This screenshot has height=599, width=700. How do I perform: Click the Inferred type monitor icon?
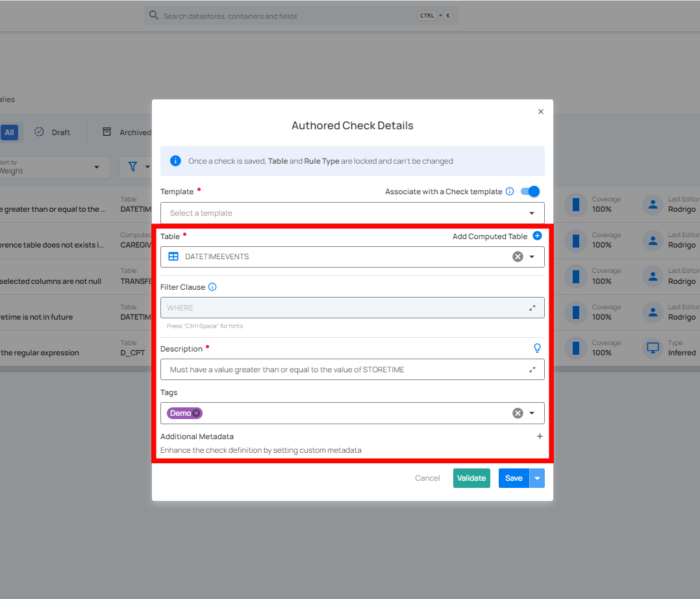click(x=653, y=348)
